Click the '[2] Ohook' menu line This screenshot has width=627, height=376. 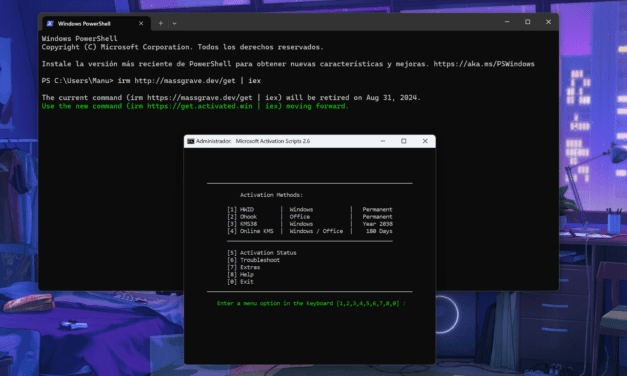click(310, 217)
